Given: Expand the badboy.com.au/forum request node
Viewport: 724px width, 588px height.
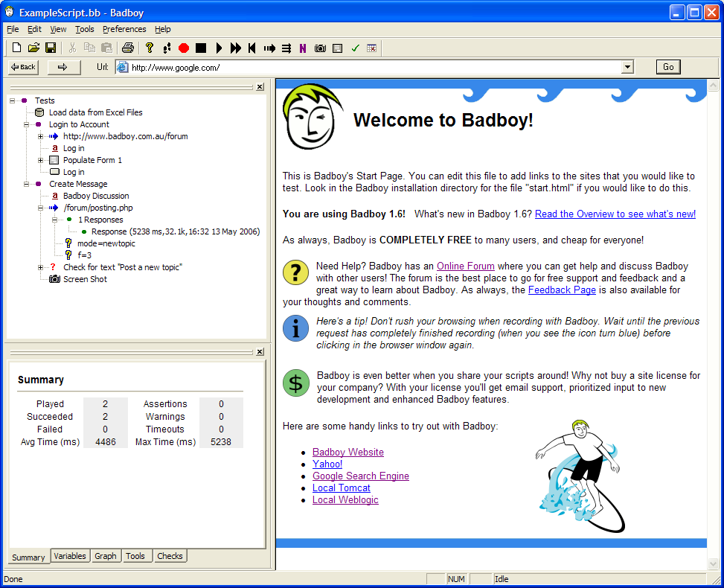Looking at the screenshot, I should tap(41, 136).
